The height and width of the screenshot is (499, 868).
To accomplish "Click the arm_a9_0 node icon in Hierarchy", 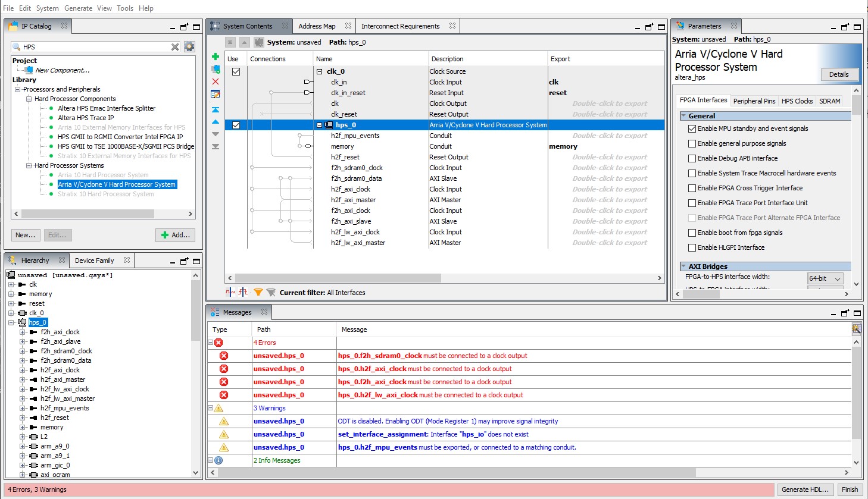I will 33,446.
